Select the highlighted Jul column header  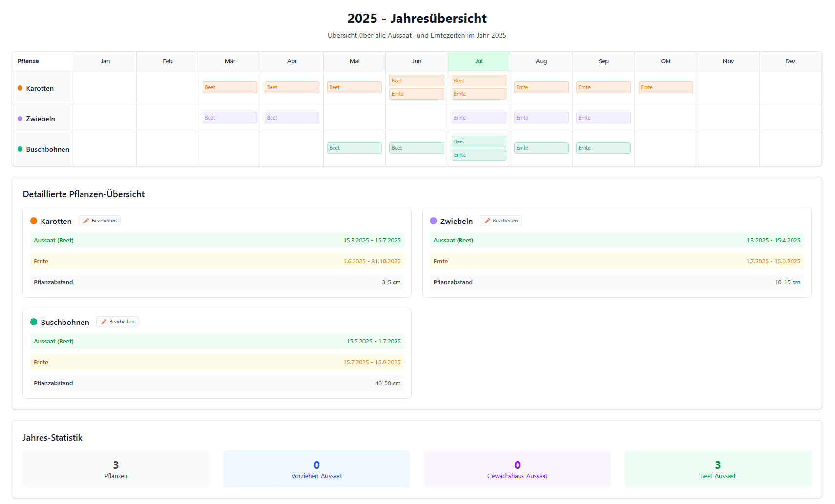coord(479,61)
